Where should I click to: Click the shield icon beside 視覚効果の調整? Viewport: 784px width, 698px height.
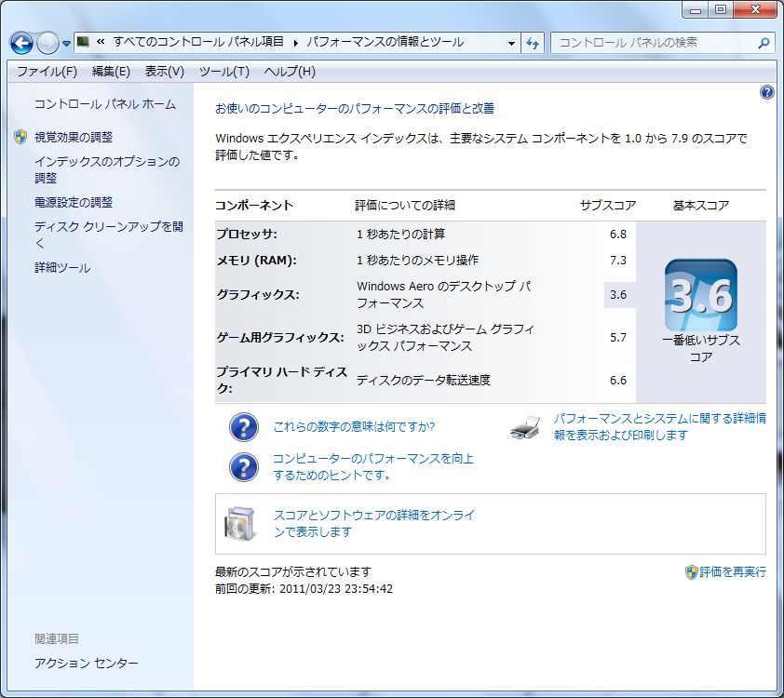[x=20, y=137]
